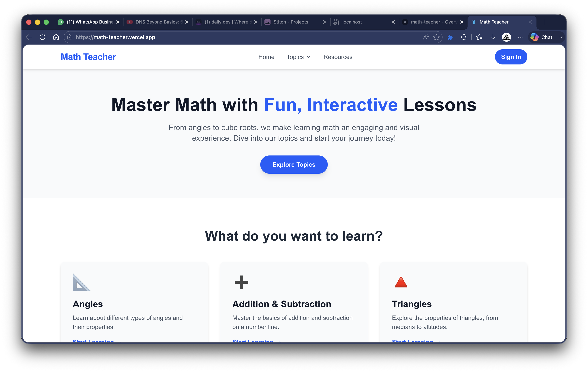Expand the Topics dropdown in navbar
Image resolution: width=588 pixels, height=372 pixels.
pyautogui.click(x=298, y=57)
